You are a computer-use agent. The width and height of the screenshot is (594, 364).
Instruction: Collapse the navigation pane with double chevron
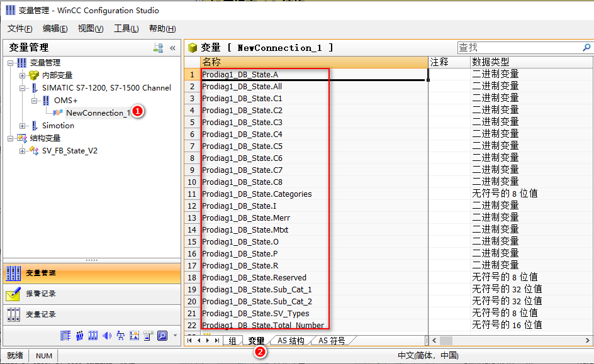172,48
